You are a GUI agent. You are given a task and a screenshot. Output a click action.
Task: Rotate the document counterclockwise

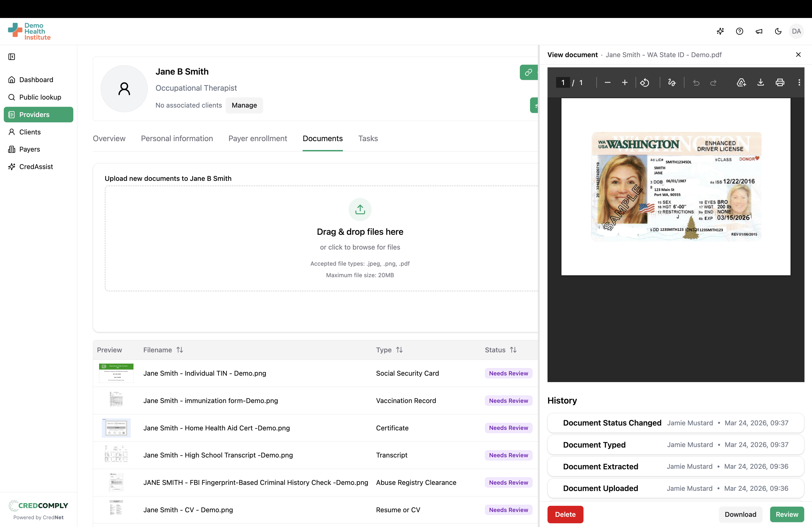coord(644,82)
